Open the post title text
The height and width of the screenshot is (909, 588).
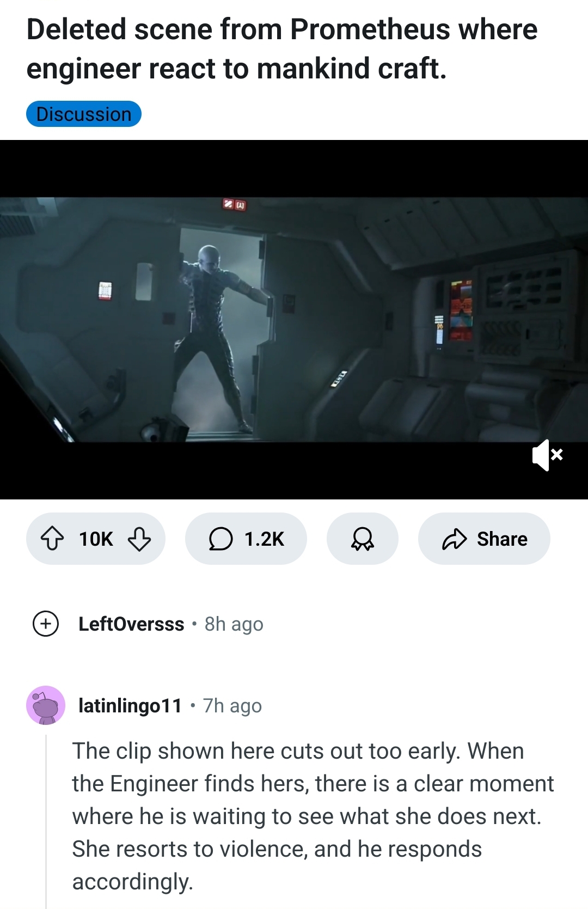click(x=282, y=48)
